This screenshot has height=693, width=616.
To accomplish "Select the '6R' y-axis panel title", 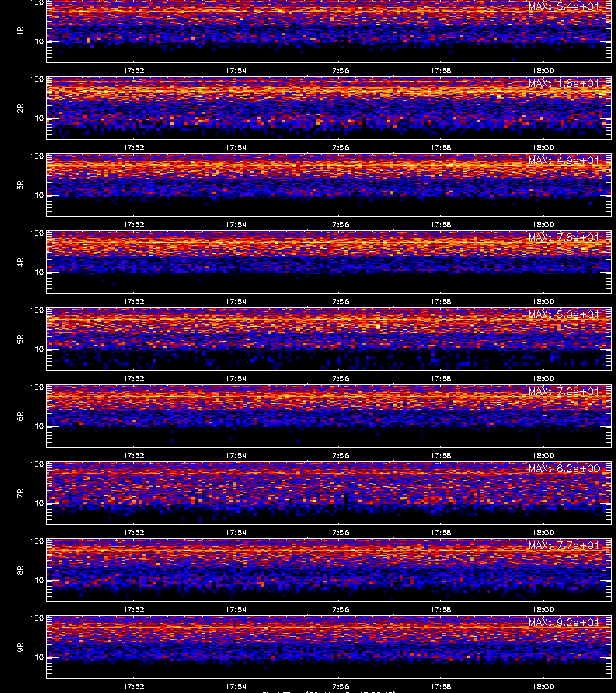I will [20, 416].
